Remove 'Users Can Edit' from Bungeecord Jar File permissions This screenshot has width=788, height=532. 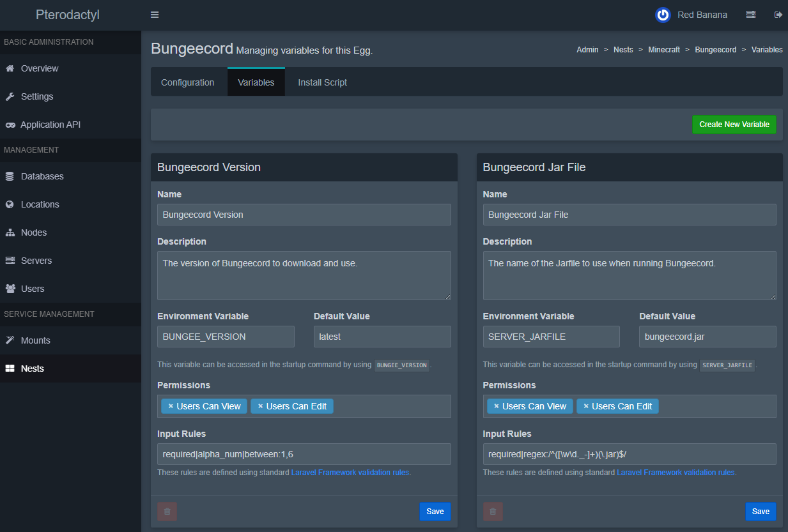(x=586, y=406)
